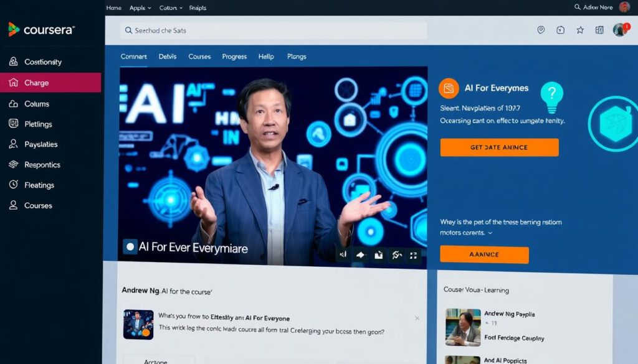Click Home in the top menu

click(113, 7)
